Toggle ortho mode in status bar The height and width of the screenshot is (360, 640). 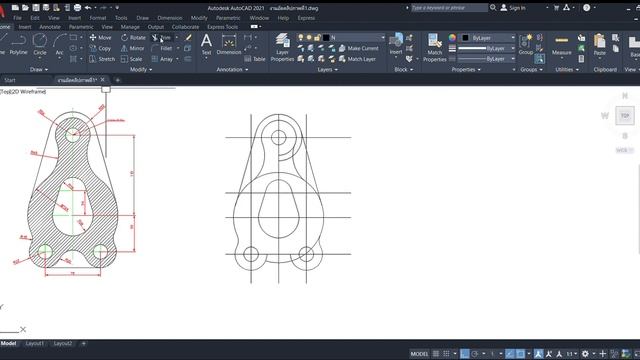464,354
